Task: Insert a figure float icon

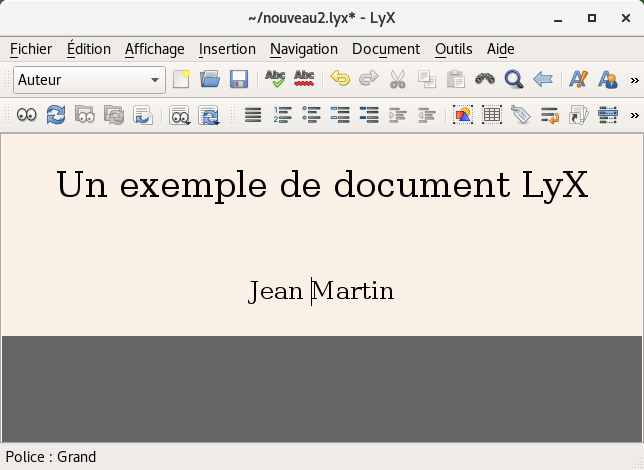Action: 463,115
